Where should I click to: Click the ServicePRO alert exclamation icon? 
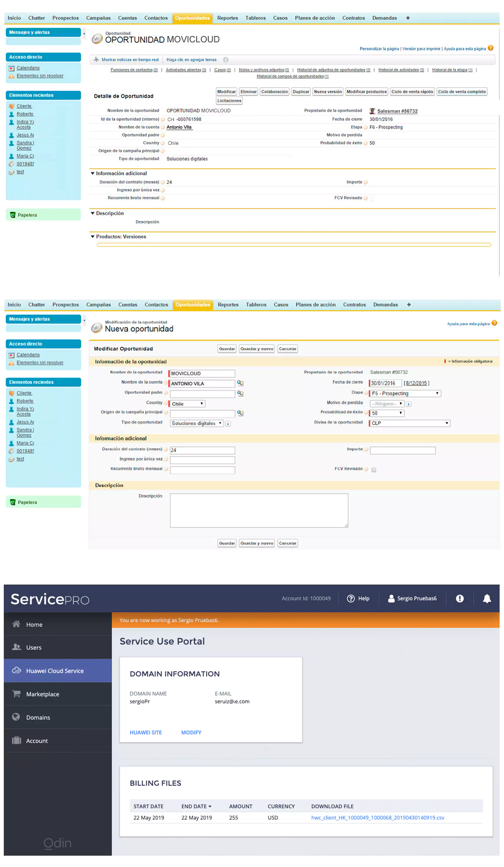(460, 598)
